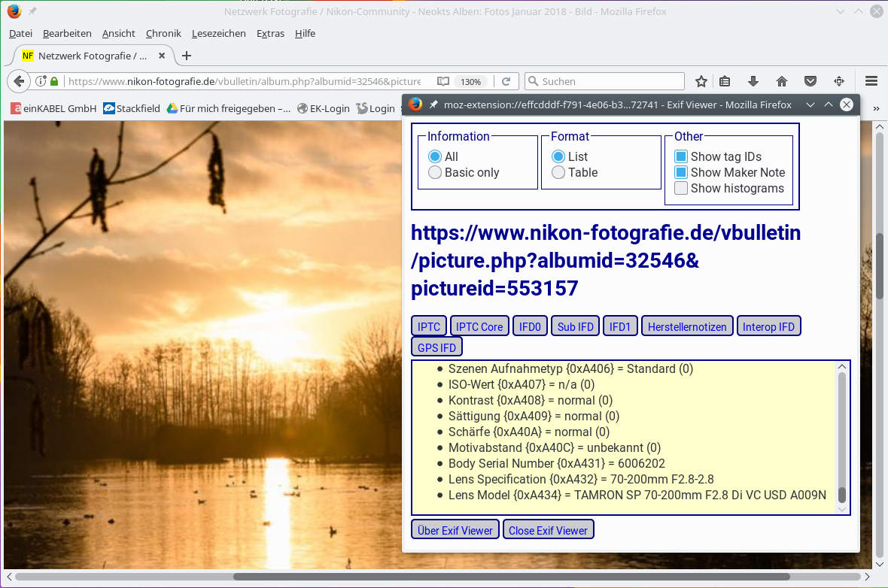
Task: Toggle reader view icon in address bar
Action: (442, 81)
